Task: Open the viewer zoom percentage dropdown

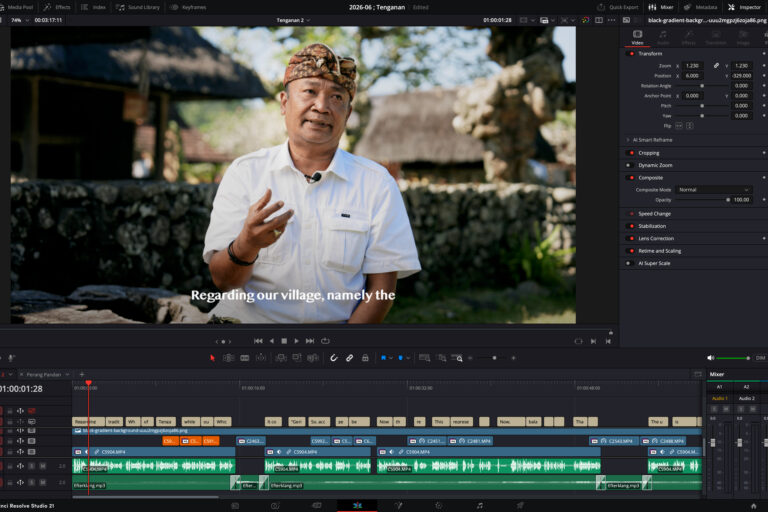Action: point(20,20)
